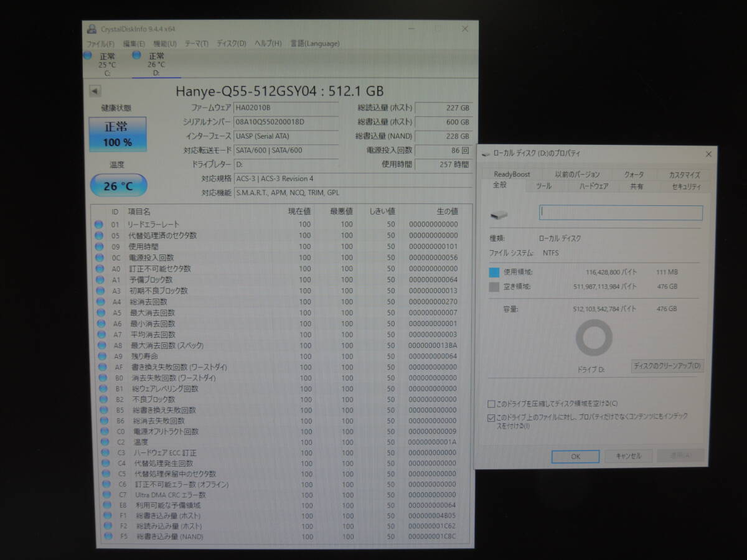The width and height of the screenshot is (747, 560).
Task: Disable the content indexing checkbox
Action: pyautogui.click(x=492, y=418)
